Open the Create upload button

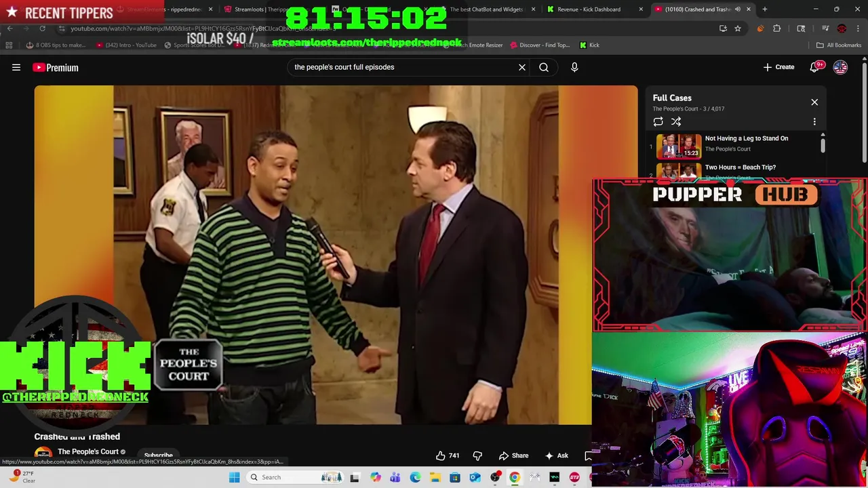(x=778, y=67)
